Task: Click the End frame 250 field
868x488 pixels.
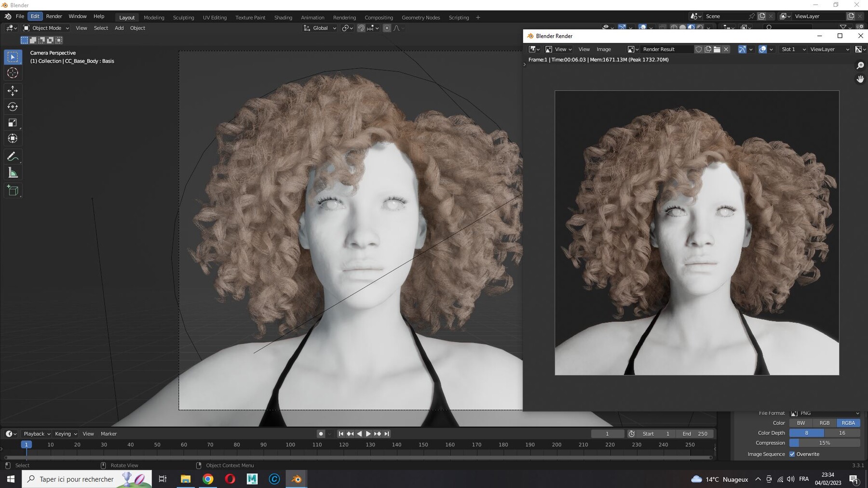Action: pos(695,434)
